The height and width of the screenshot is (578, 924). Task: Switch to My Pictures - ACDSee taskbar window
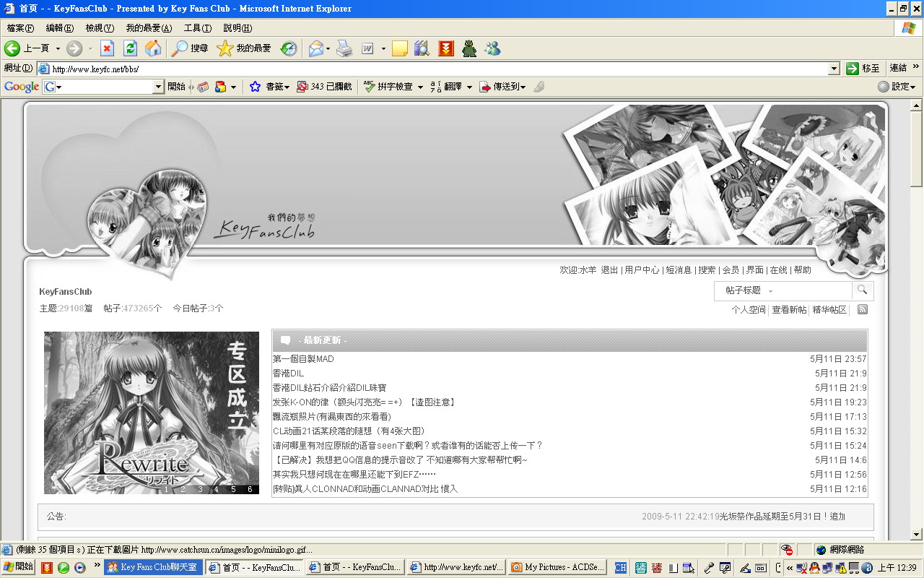[x=556, y=567]
